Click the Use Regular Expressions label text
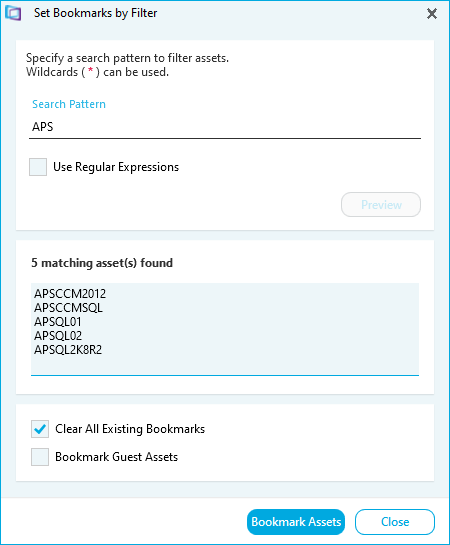 coord(116,167)
